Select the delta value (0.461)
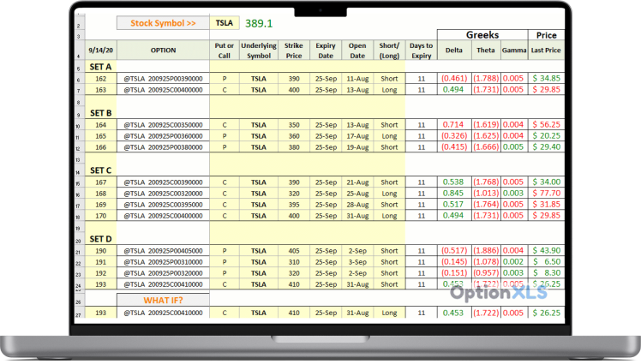The width and height of the screenshot is (641, 364). pyautogui.click(x=454, y=79)
